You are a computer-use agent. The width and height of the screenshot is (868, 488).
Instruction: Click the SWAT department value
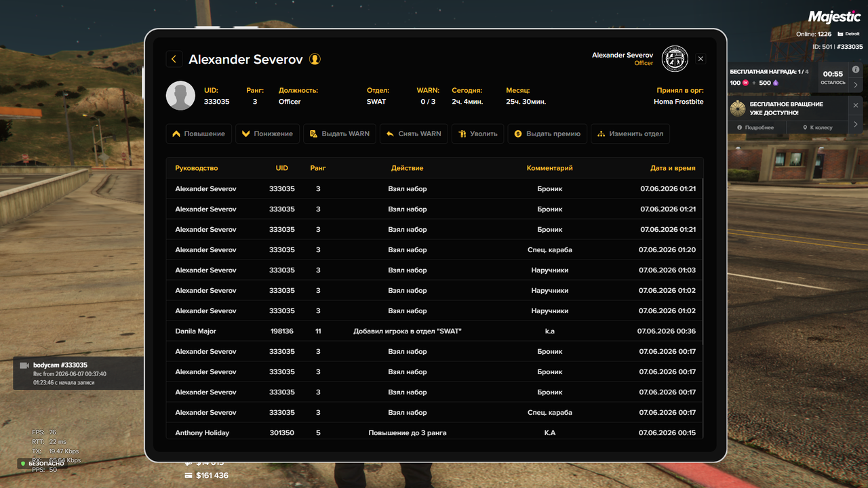(376, 102)
